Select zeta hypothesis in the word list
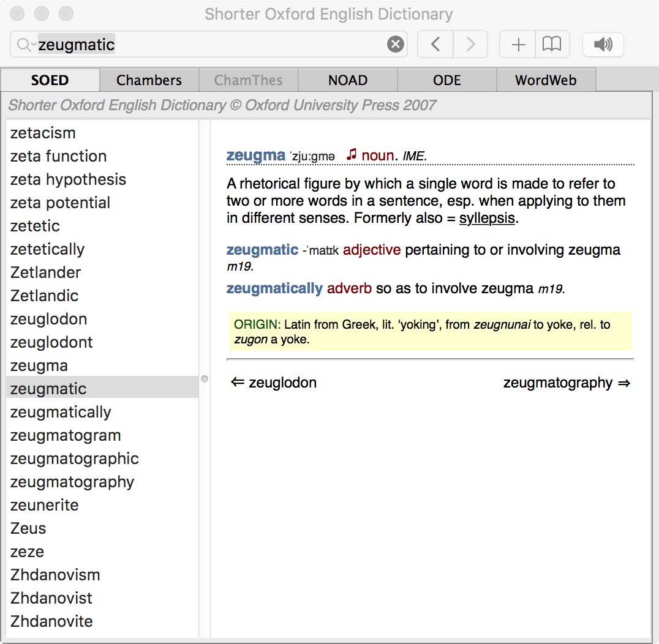This screenshot has width=659, height=644. tap(102, 179)
